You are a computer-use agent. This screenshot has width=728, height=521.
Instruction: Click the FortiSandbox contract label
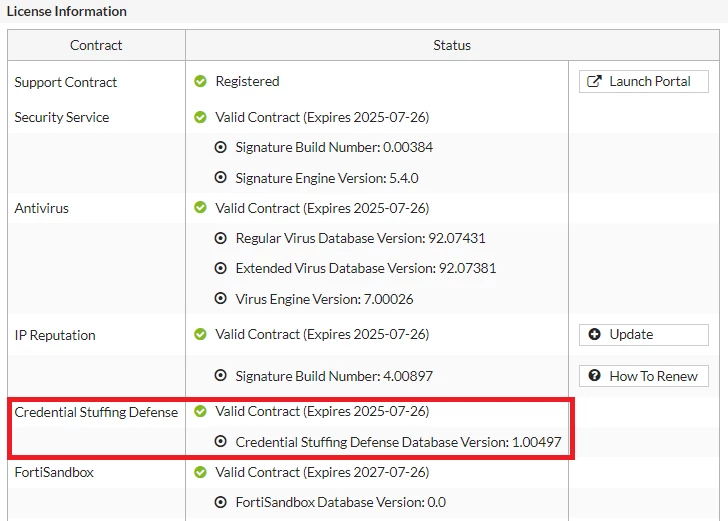click(x=54, y=472)
